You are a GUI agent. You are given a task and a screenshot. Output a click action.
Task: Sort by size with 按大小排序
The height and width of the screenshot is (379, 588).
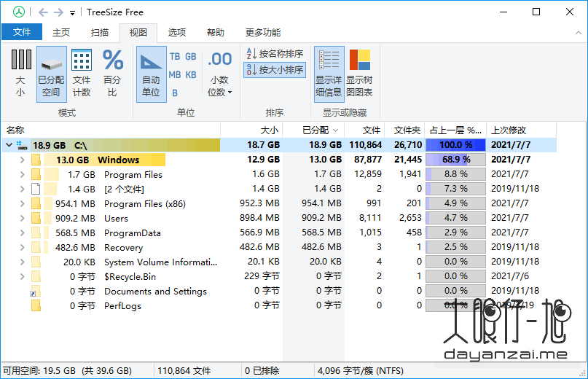275,70
